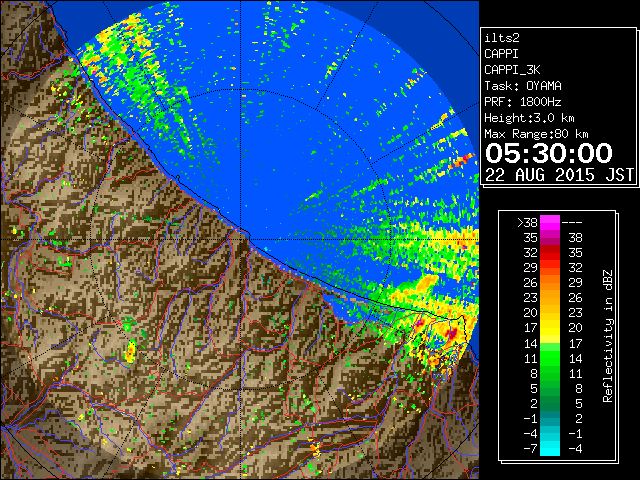This screenshot has width=640, height=480.
Task: Click the magenta >38 dBZ color swatch
Action: click(x=550, y=223)
